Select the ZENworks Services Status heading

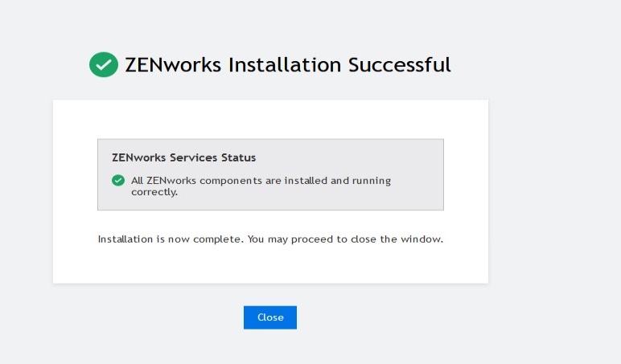pyautogui.click(x=183, y=157)
